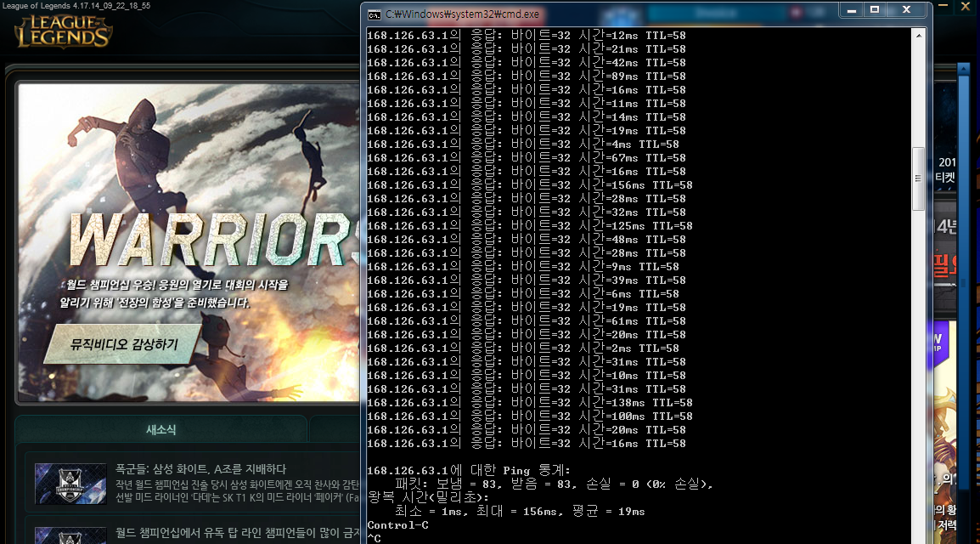Click the ping line with 시간=4ms

coord(522,144)
